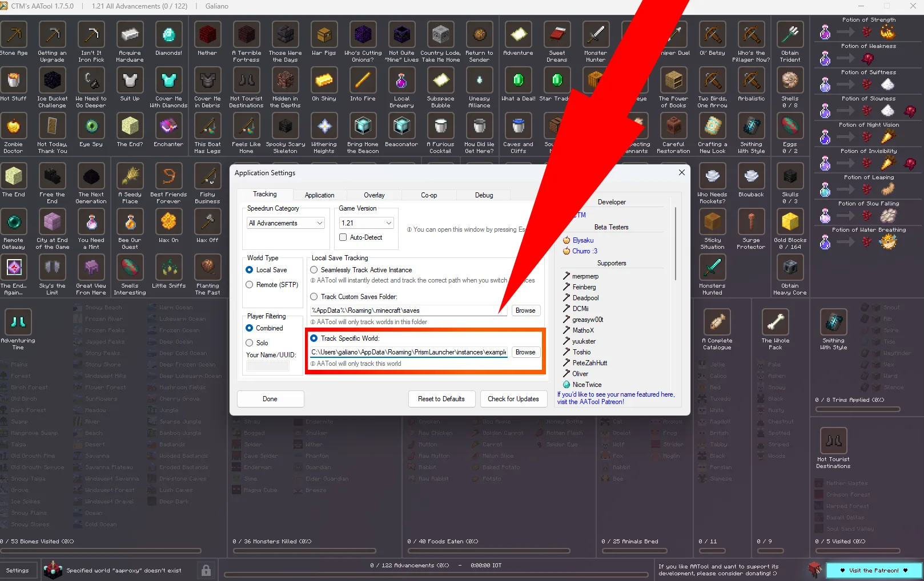924x581 pixels.
Task: Select the Stone Age advancement icon
Action: pyautogui.click(x=14, y=35)
